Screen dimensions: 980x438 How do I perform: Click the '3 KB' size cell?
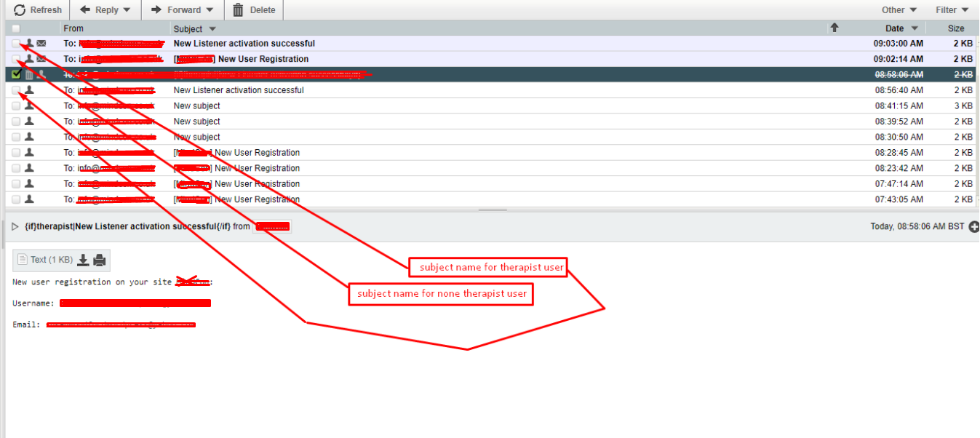pos(963,105)
